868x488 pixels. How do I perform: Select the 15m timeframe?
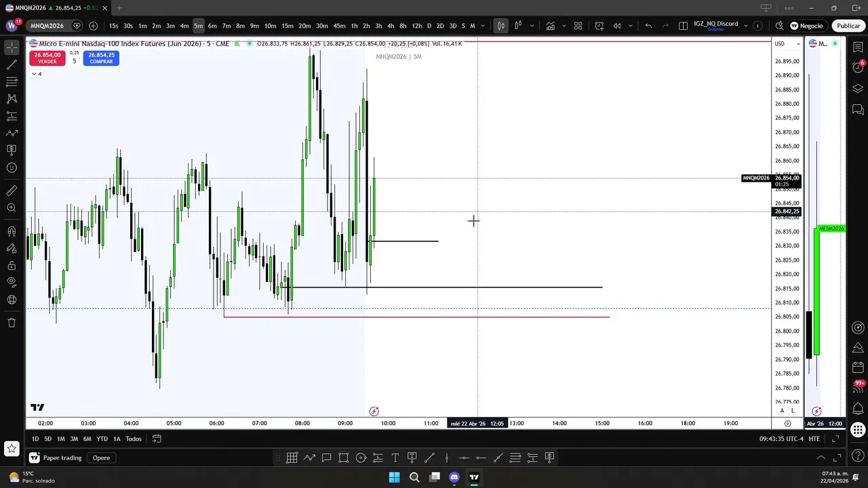[x=288, y=26]
